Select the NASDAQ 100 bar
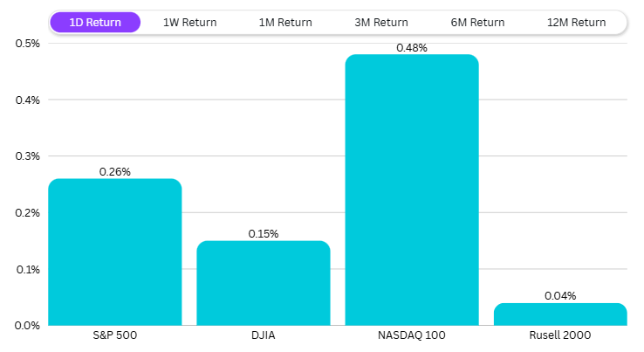This screenshot has width=644, height=352. (412, 192)
